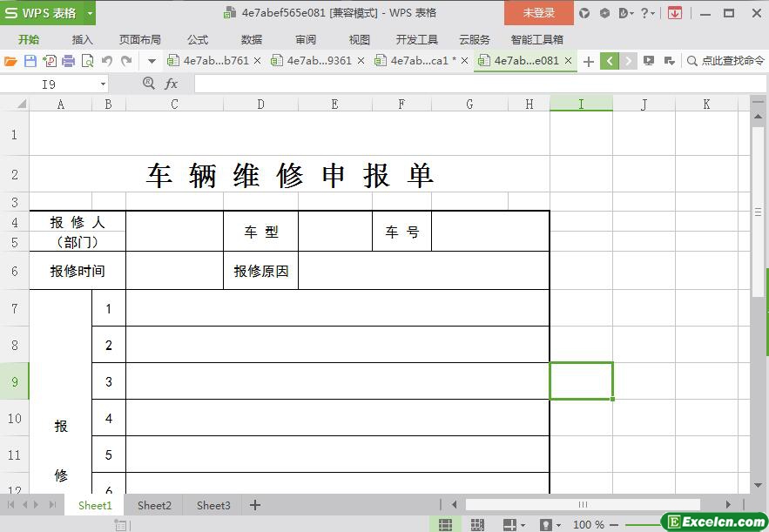The height and width of the screenshot is (532, 769).
Task: Click the Print icon in quick toolbar
Action: 68,61
